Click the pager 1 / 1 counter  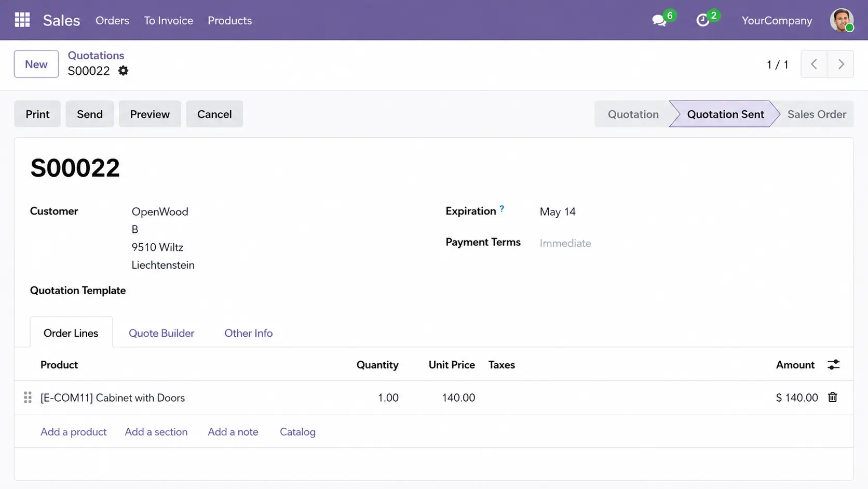point(777,64)
